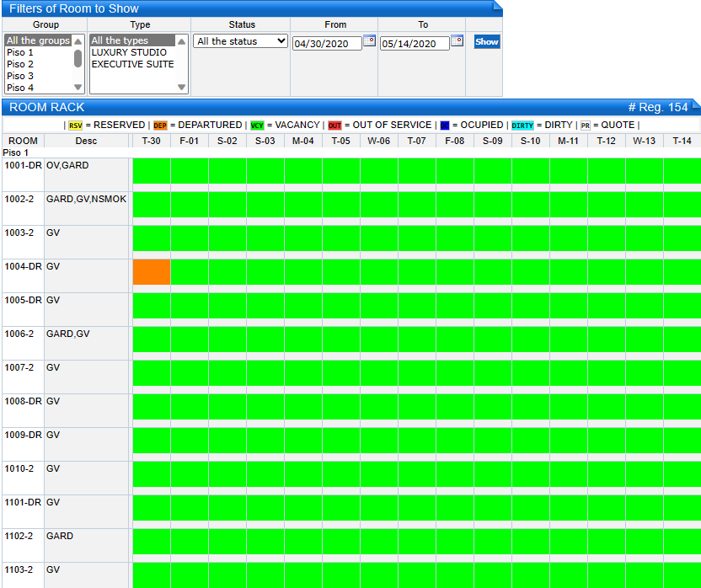
Task: Click the M-04 column header
Action: [303, 141]
